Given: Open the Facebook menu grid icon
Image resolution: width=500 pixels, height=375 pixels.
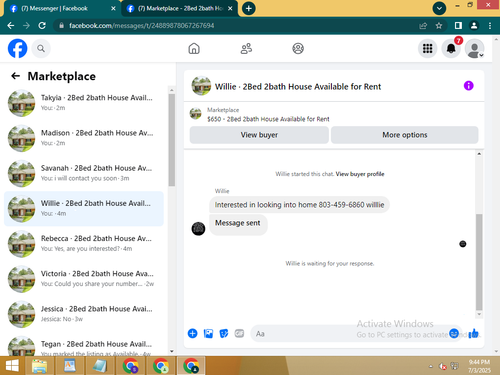Looking at the screenshot, I should (427, 49).
